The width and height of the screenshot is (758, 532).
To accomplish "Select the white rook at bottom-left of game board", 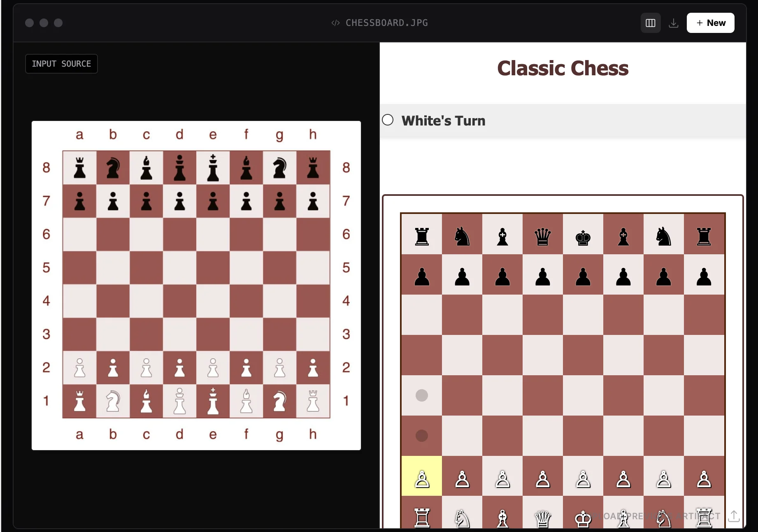I will (x=422, y=518).
